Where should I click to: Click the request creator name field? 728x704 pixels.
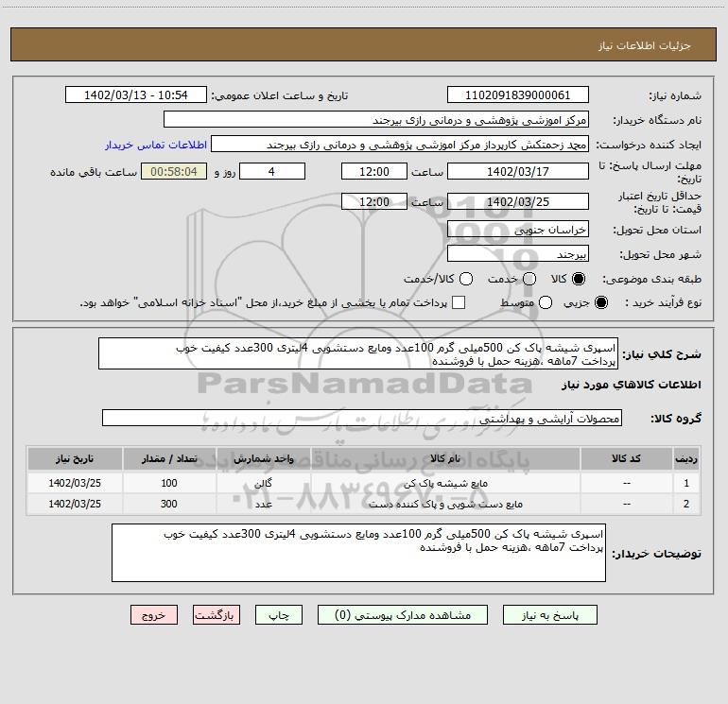click(400, 144)
